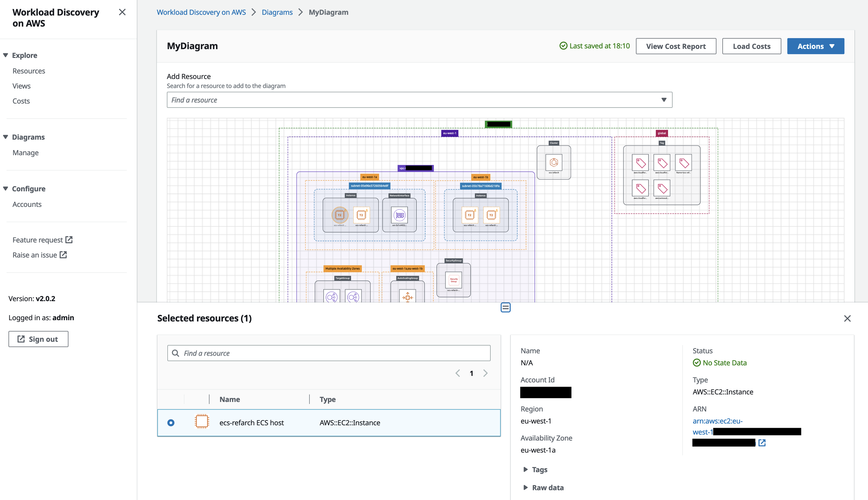Select the Name=ecs-ref Tag icon in global group
Viewport: 868px width, 500px height.
point(683,162)
